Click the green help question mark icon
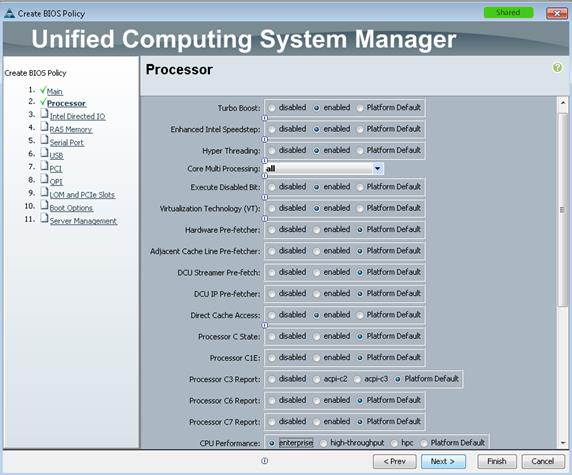Image resolution: width=572 pixels, height=475 pixels. (x=557, y=67)
